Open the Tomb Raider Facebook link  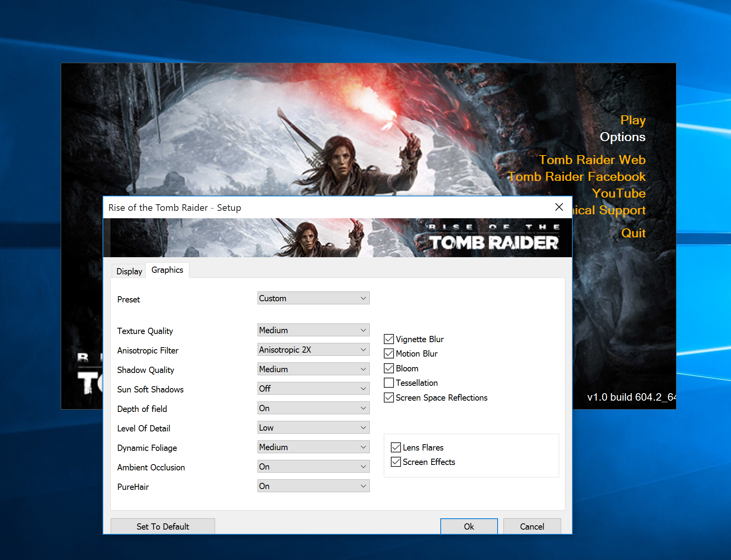pyautogui.click(x=577, y=177)
